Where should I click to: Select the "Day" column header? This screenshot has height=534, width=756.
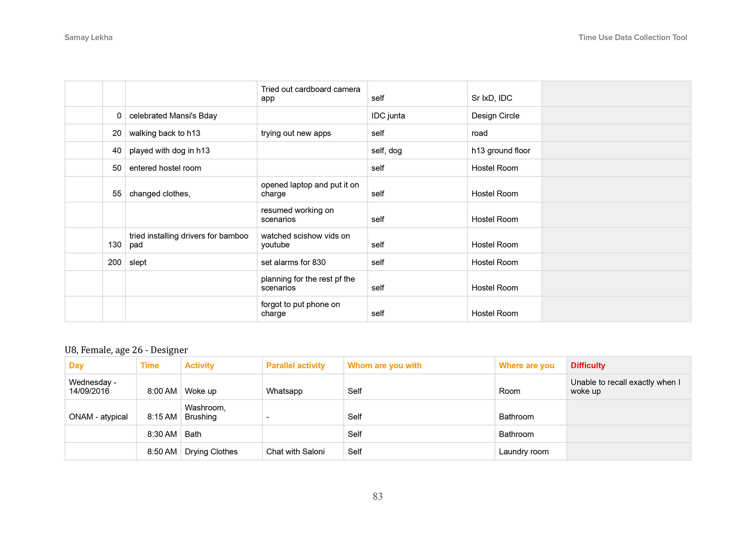point(76,366)
